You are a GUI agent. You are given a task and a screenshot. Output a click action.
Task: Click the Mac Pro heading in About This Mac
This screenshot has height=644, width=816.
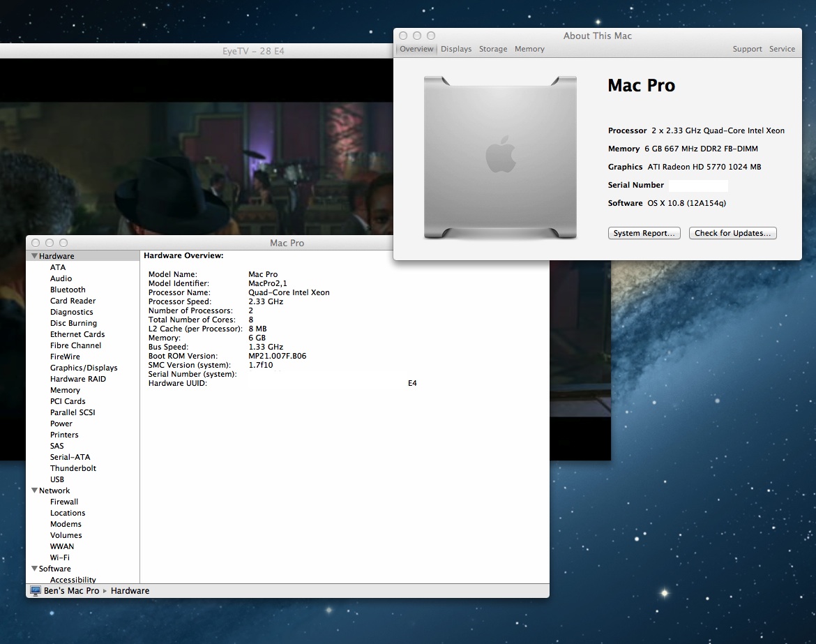tap(641, 85)
